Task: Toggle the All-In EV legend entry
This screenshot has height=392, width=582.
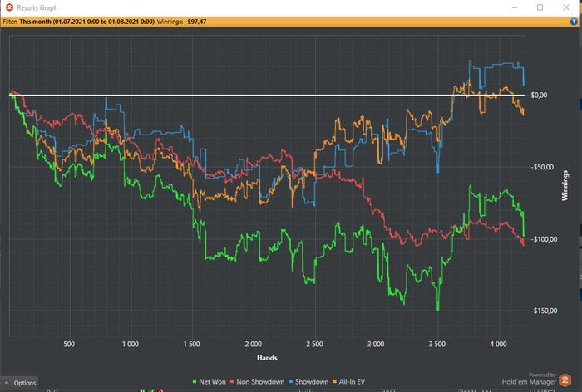Action: pos(348,381)
